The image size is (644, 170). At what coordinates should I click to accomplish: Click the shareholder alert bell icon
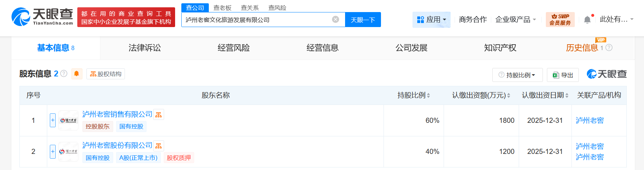click(x=77, y=74)
